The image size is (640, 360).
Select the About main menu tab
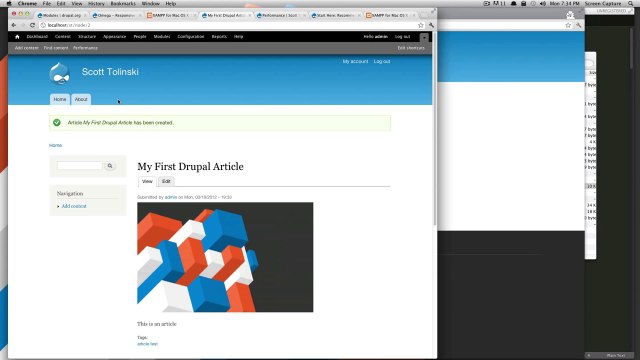pyautogui.click(x=81, y=99)
